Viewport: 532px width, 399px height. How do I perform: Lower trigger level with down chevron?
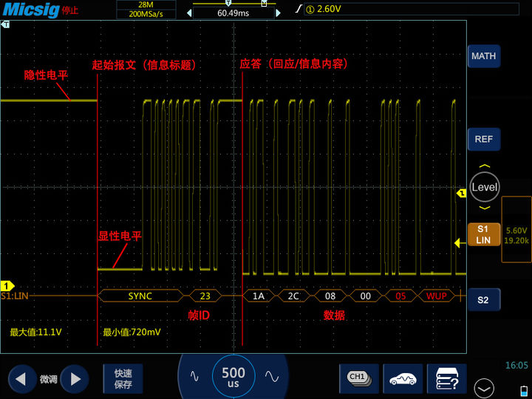pos(485,208)
